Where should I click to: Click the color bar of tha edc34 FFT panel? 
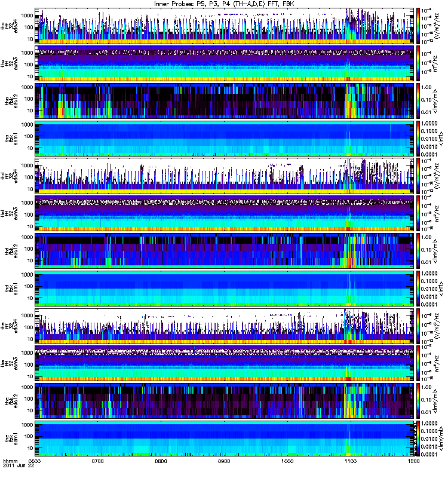click(x=418, y=26)
